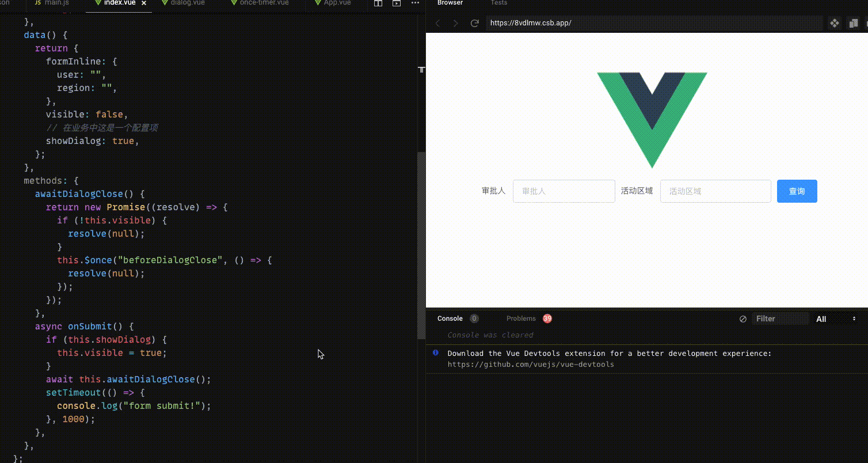Click the 'methods: {' code line
The image size is (868, 463).
click(x=51, y=181)
